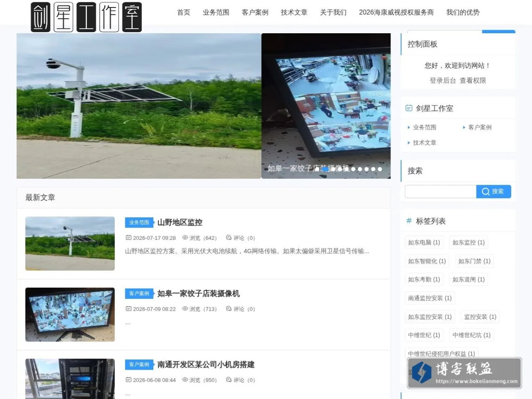Click the solar camera slide image

[139, 106]
